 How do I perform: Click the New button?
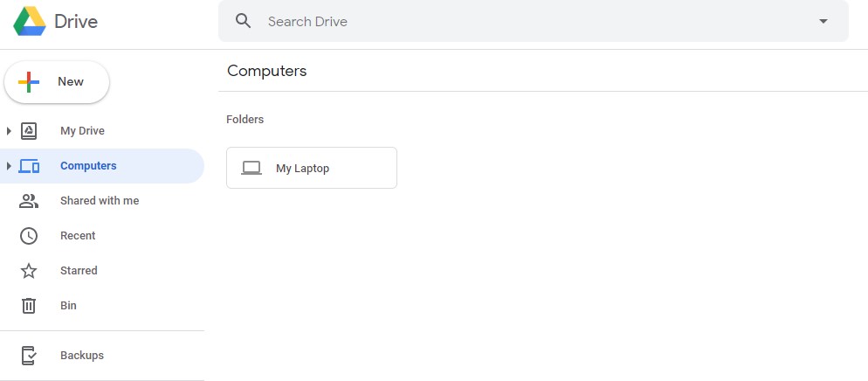point(57,82)
